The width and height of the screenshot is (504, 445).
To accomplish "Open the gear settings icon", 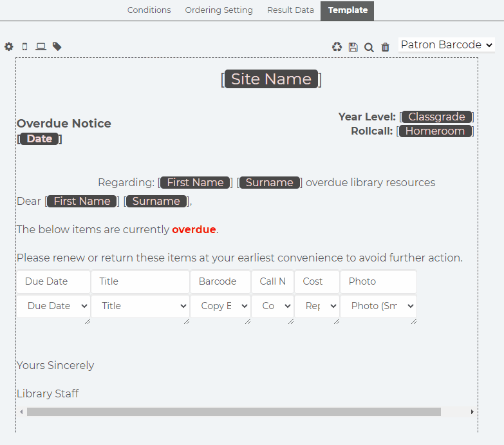I will click(8, 46).
